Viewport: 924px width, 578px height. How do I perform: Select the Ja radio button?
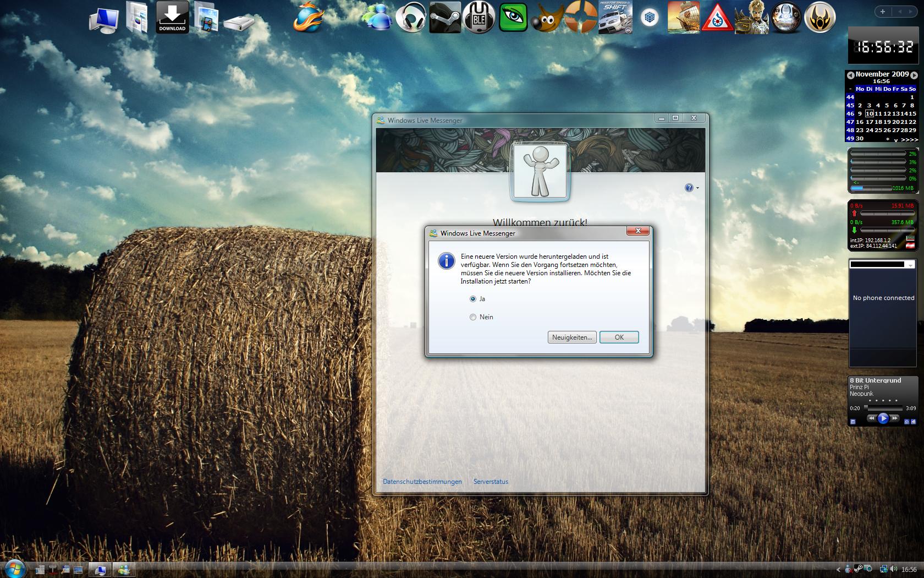pos(473,299)
